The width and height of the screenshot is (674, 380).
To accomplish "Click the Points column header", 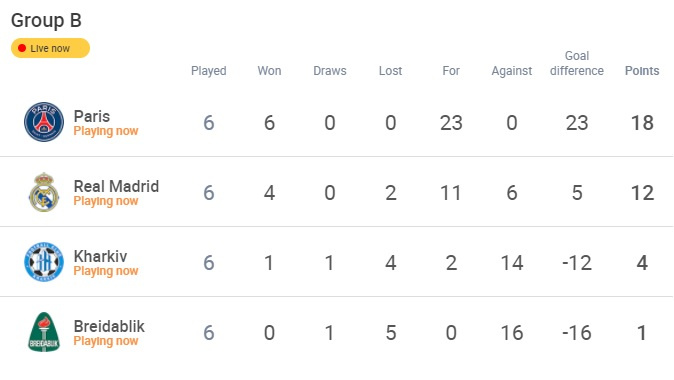I will click(642, 70).
